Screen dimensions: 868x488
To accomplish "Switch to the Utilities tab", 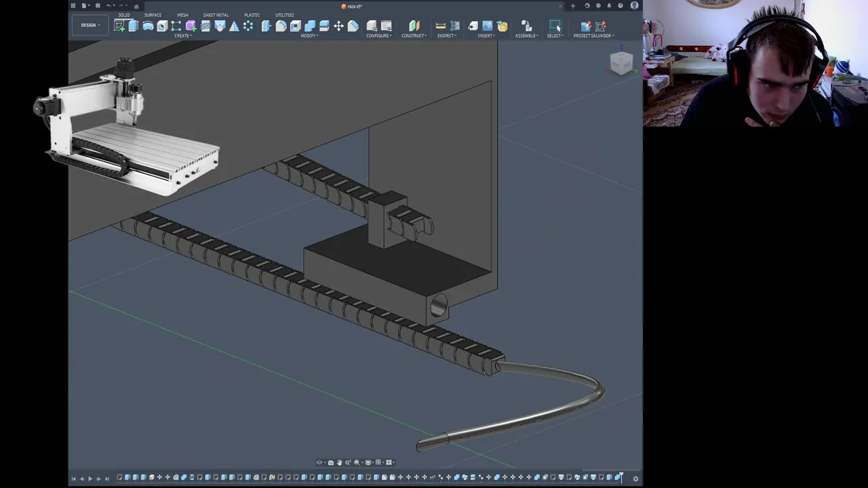I will click(284, 15).
